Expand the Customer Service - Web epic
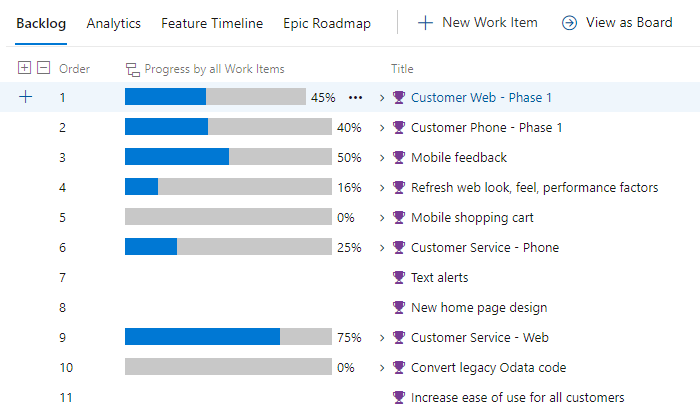The width and height of the screenshot is (700, 420). click(381, 337)
